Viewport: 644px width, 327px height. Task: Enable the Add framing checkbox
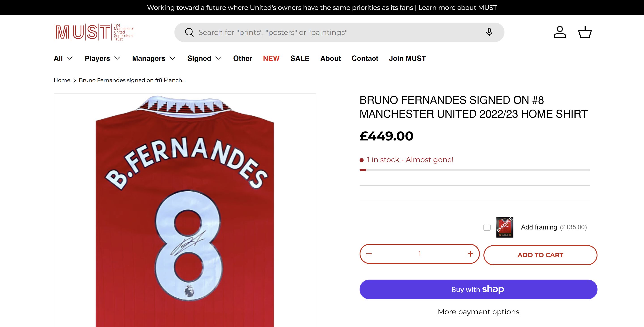487,227
